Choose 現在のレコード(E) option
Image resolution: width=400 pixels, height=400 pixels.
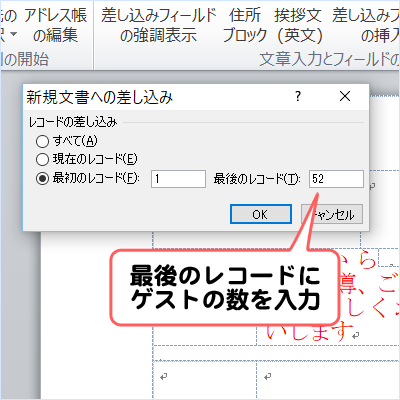(42, 159)
